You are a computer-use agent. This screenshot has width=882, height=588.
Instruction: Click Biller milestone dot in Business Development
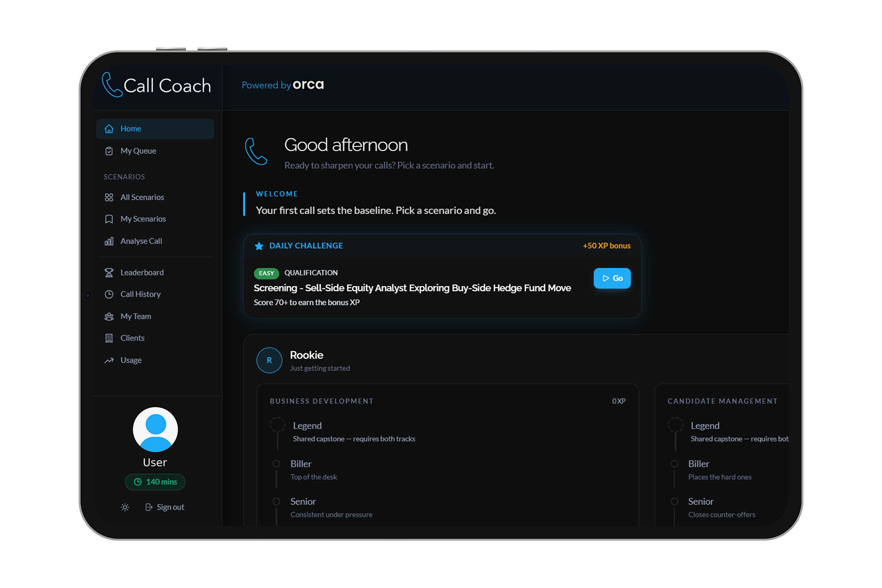coord(277,464)
